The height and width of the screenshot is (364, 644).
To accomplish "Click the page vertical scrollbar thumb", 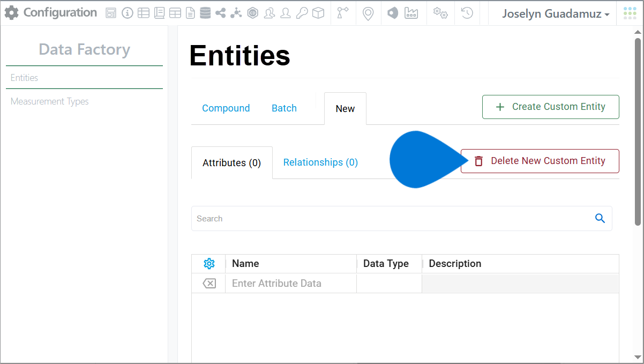I will (638, 131).
